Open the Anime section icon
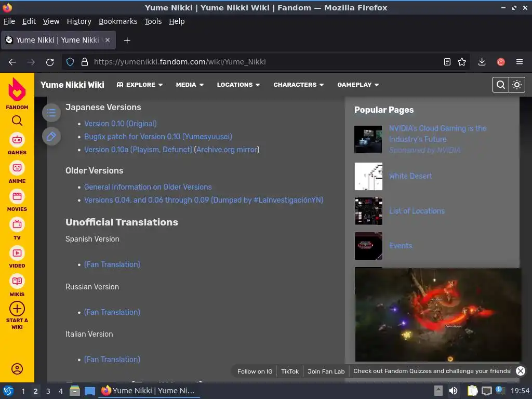The image size is (532, 399). click(17, 168)
